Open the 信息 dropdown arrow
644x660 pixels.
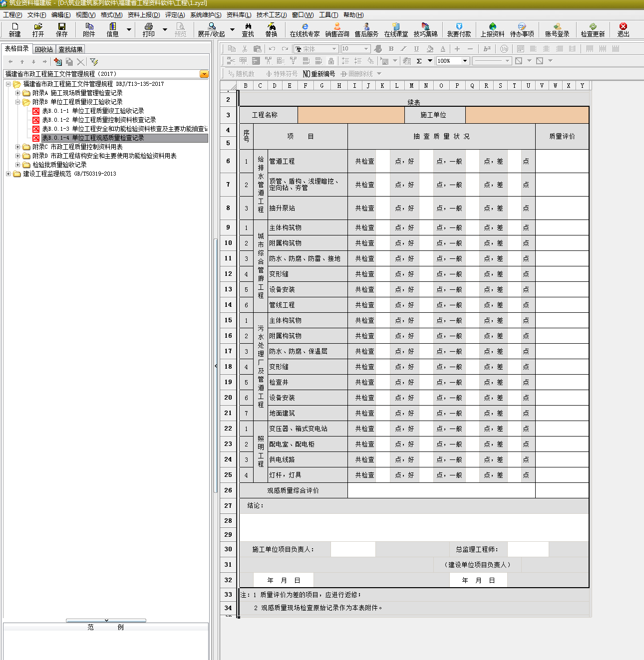129,29
